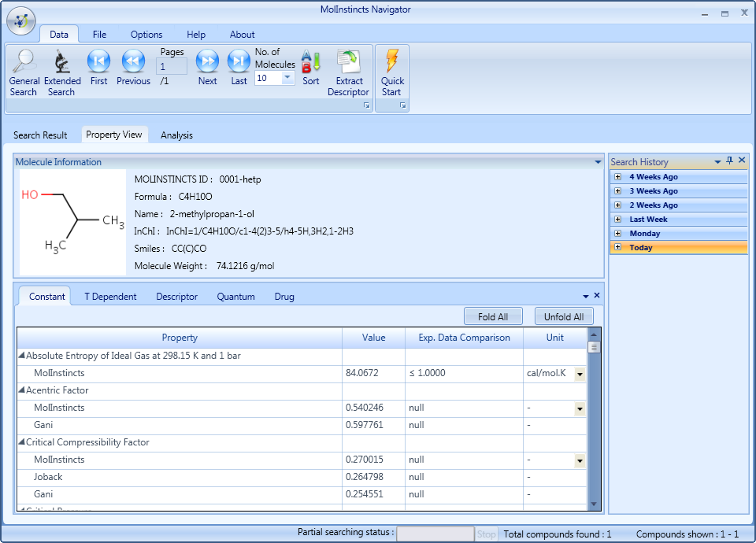The width and height of the screenshot is (756, 543).
Task: Open unit dropdown for Acentric Factor MolInstincts
Action: [580, 409]
